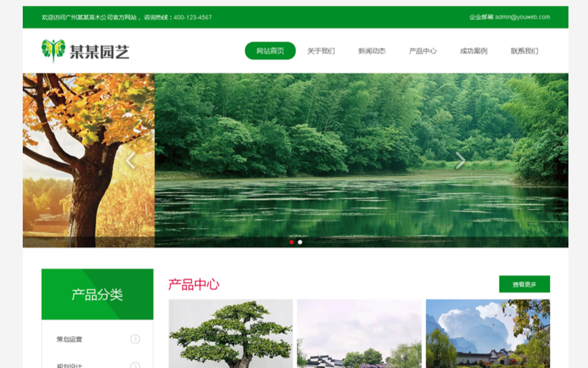Open the cloudy sky village product thumbnail
This screenshot has width=588, height=368.
tap(488, 333)
